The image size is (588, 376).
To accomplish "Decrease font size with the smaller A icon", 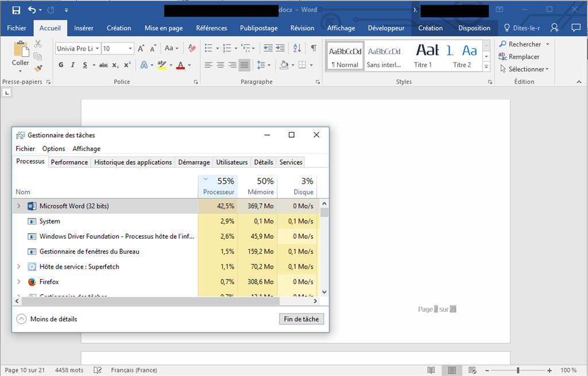I will pyautogui.click(x=153, y=48).
